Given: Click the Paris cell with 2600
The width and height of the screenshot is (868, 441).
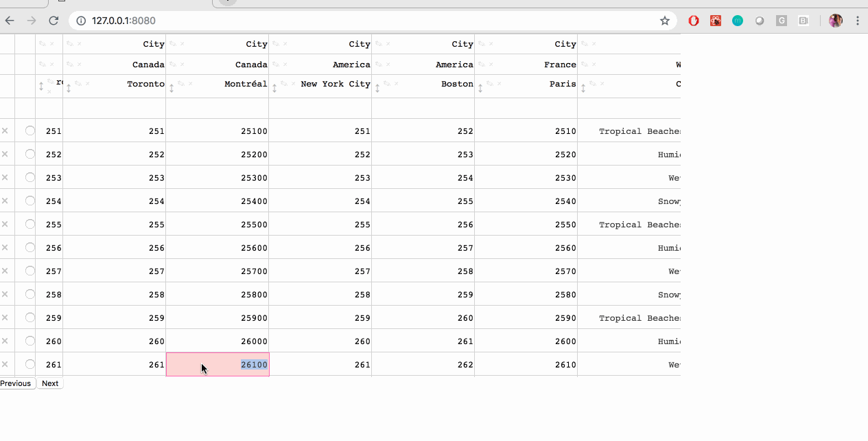Looking at the screenshot, I should point(526,341).
